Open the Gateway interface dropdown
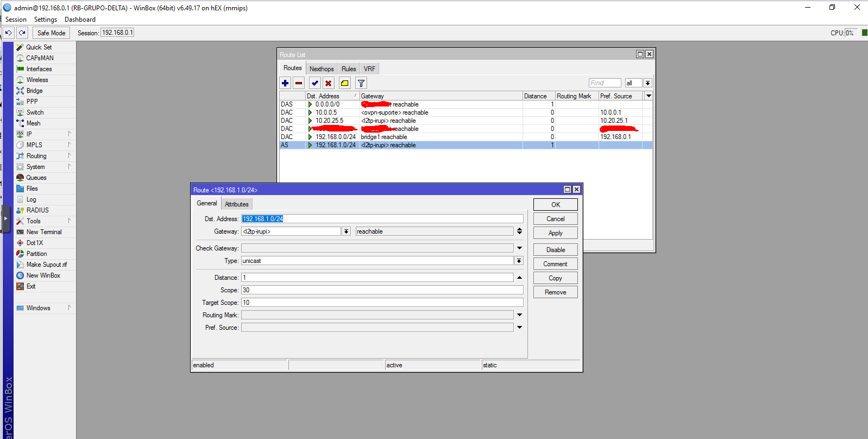This screenshot has width=868, height=439. point(346,231)
